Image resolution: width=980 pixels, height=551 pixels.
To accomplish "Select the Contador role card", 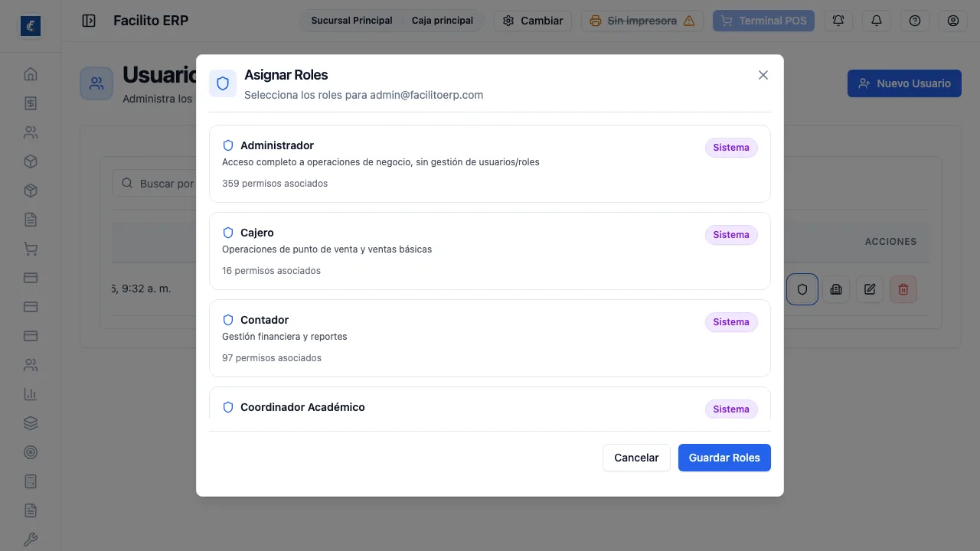I will [490, 338].
